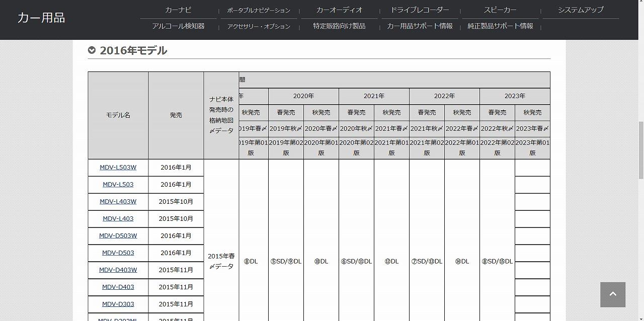Viewport: 644px width, 321px height.
Task: Click the 2021年春〆 header cell
Action: click(391, 129)
